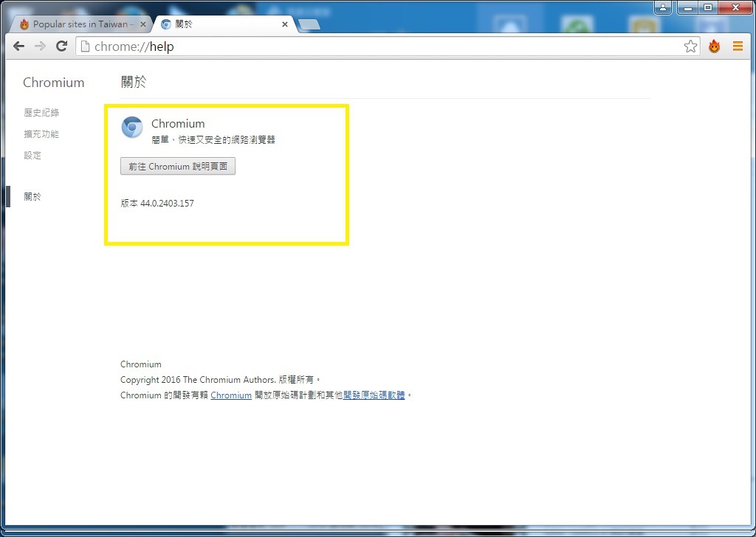Click the user profile button in title bar
The image size is (756, 537).
tap(663, 7)
